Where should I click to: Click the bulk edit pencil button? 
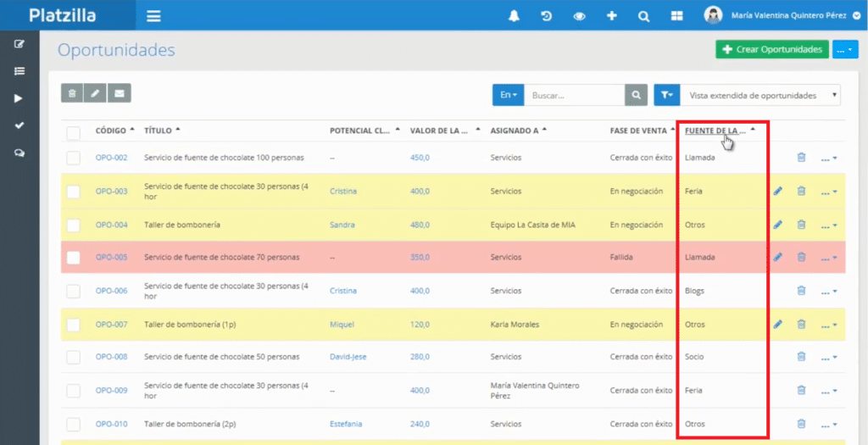pos(95,93)
